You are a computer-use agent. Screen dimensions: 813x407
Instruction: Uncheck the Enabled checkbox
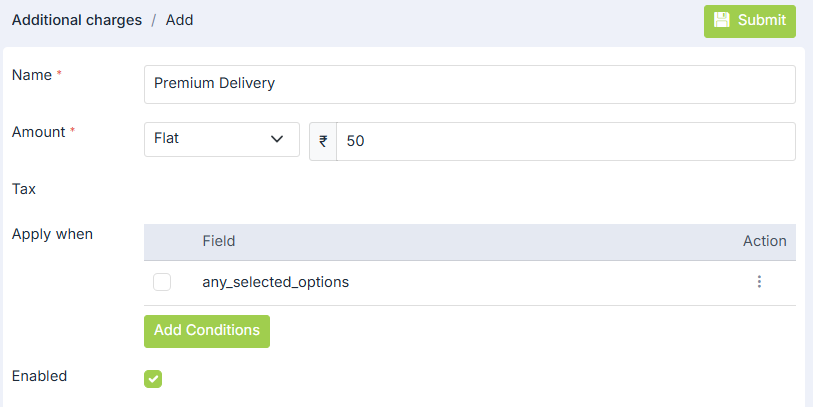153,378
